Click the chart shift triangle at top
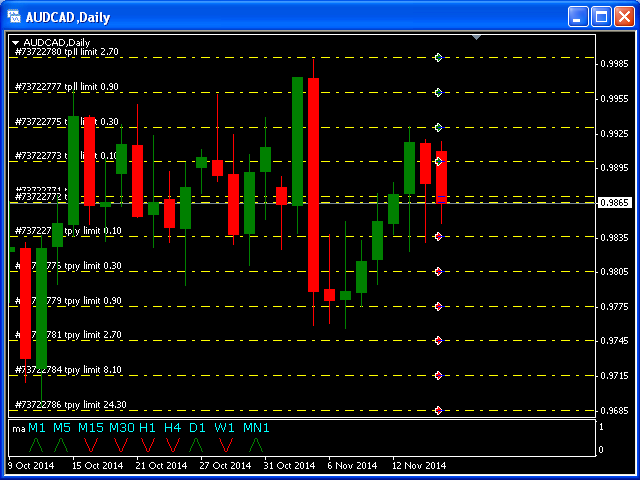Viewport: 640px width, 480px height. [x=477, y=38]
